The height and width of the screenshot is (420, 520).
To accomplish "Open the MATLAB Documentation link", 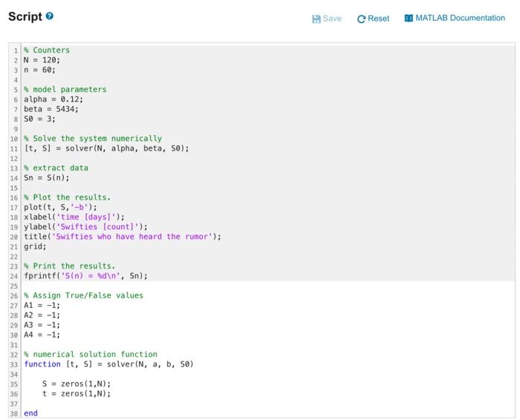I will point(460,18).
